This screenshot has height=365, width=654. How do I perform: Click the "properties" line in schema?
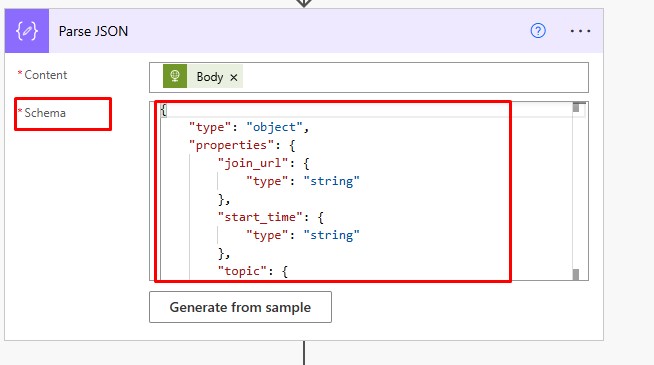242,145
